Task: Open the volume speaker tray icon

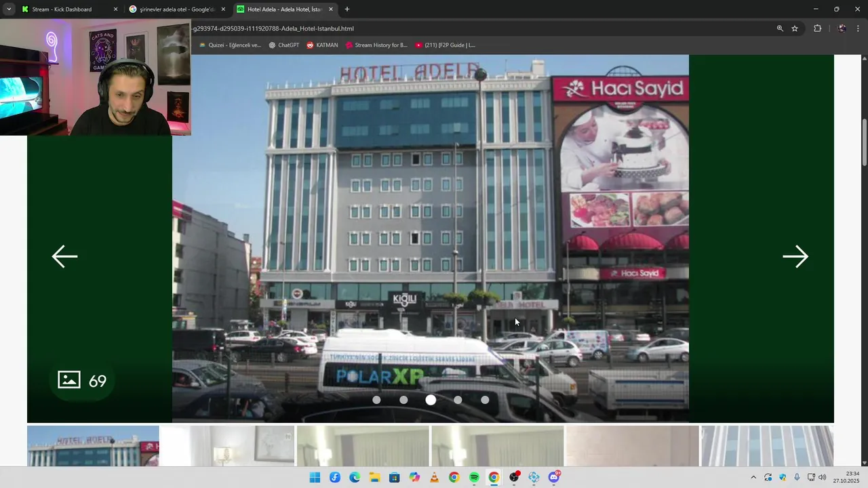Action: click(x=823, y=477)
